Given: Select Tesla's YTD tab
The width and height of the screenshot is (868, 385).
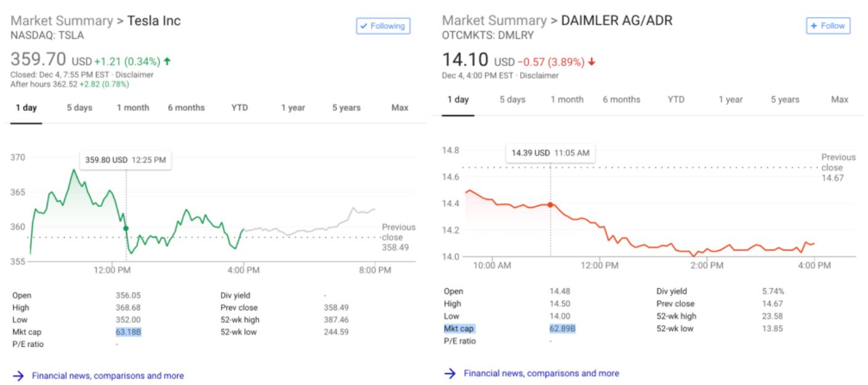Looking at the screenshot, I should pos(239,108).
